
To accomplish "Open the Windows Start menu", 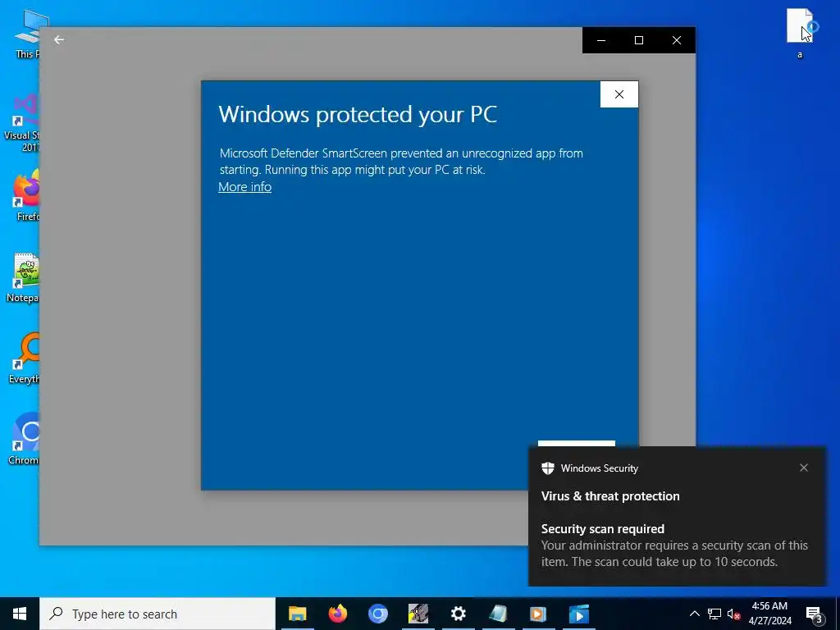I will (20, 614).
